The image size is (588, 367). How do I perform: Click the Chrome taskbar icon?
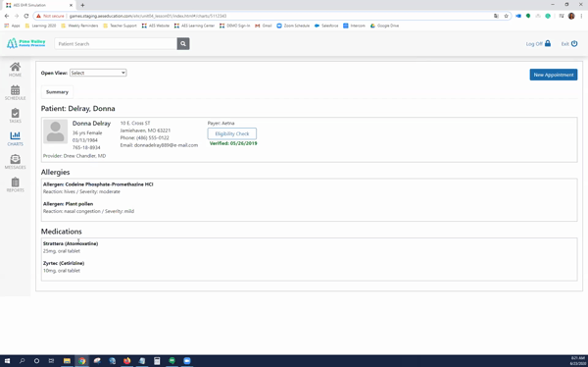coord(81,361)
